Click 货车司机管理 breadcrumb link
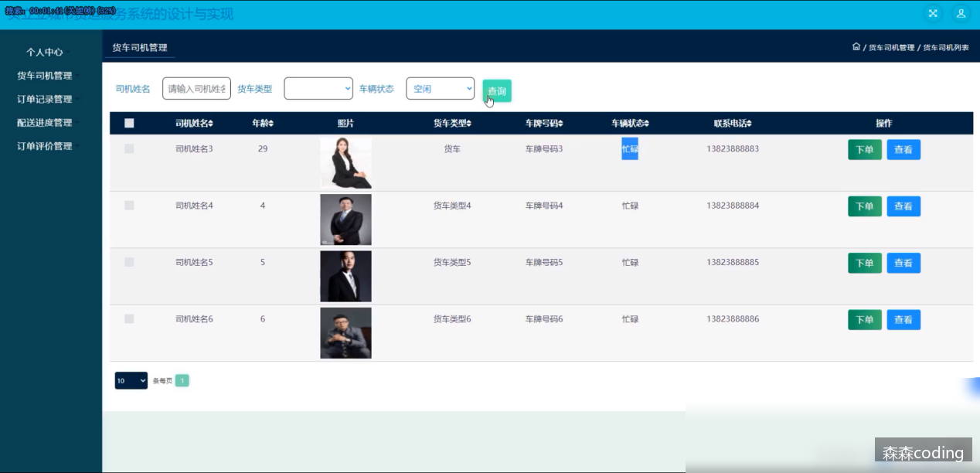 [891, 47]
